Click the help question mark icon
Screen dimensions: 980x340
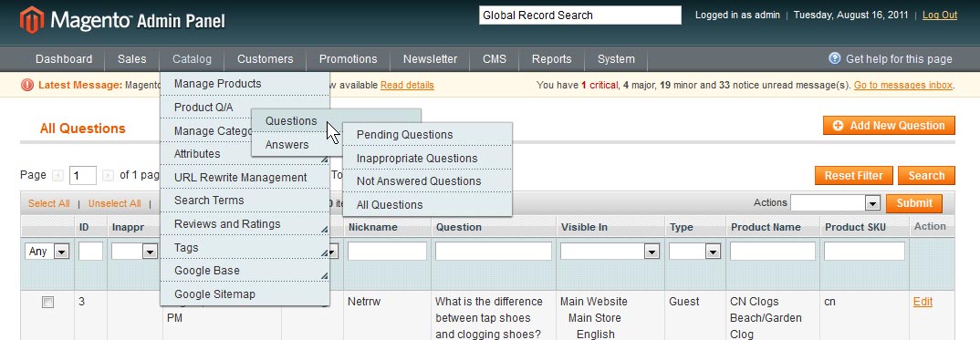pos(834,58)
